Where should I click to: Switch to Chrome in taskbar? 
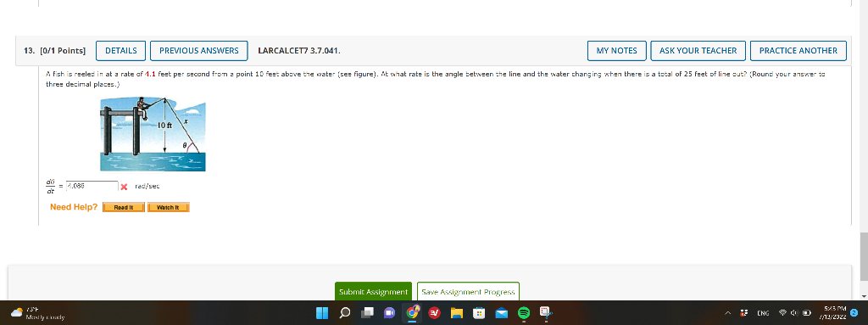point(412,313)
